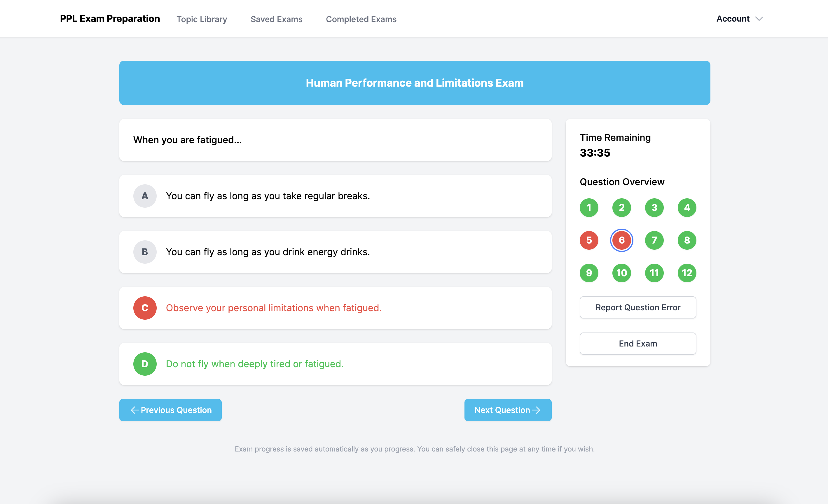The image size is (828, 504).
Task: Click Report Question Error
Action: 637,307
